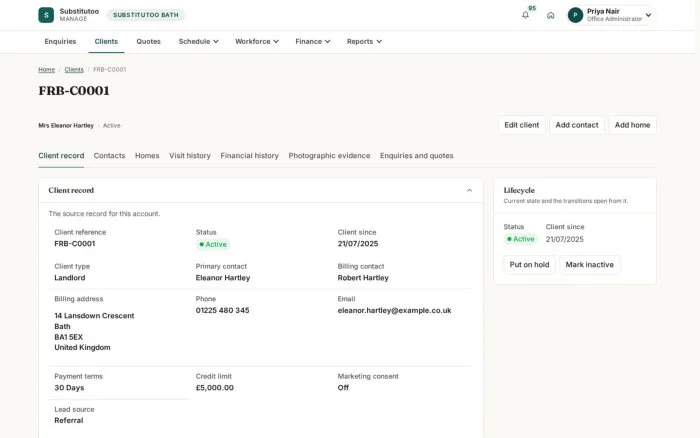Switch to the Visit history tab
Screen dimensions: 700x438
coord(190,156)
